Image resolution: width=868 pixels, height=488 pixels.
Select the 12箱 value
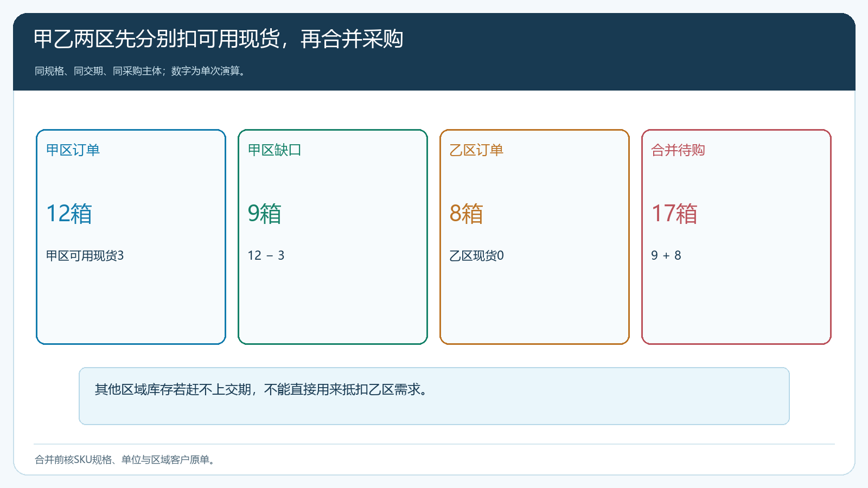click(69, 214)
